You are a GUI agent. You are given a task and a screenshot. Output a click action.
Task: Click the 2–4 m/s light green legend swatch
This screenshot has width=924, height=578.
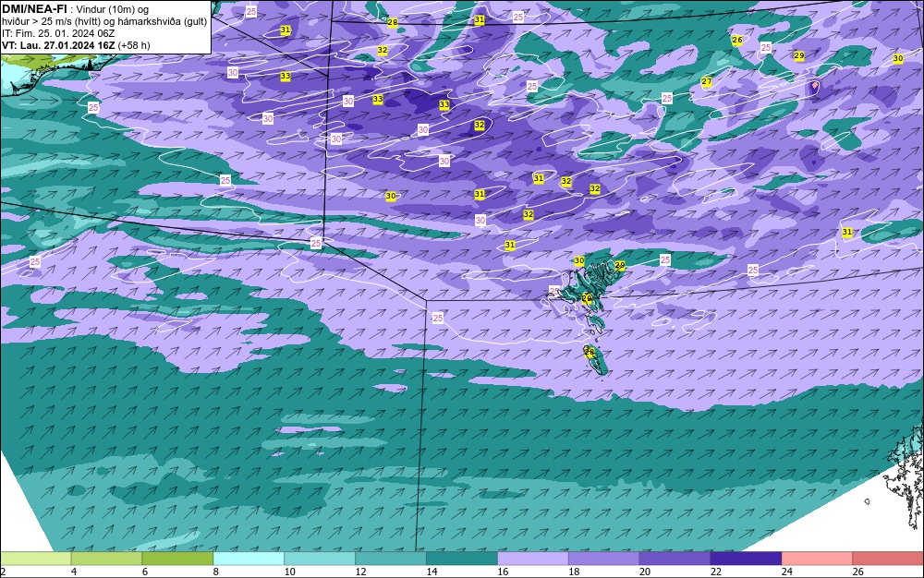tap(35, 559)
